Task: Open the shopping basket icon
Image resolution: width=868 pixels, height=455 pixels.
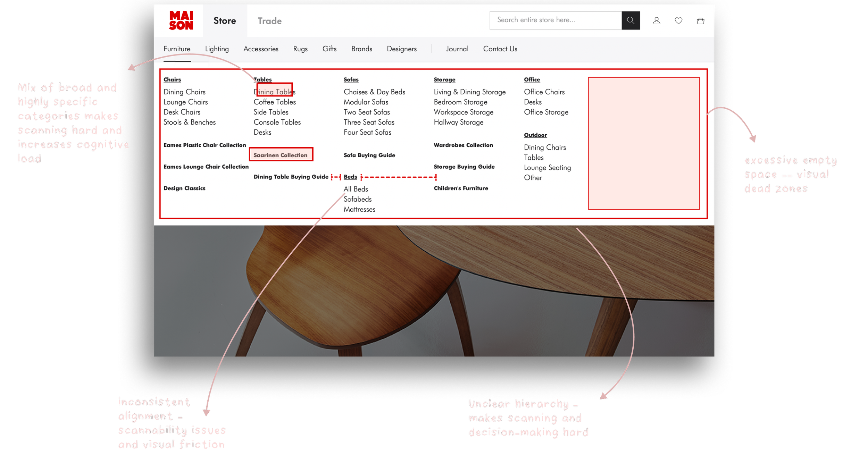Action: 700,21
